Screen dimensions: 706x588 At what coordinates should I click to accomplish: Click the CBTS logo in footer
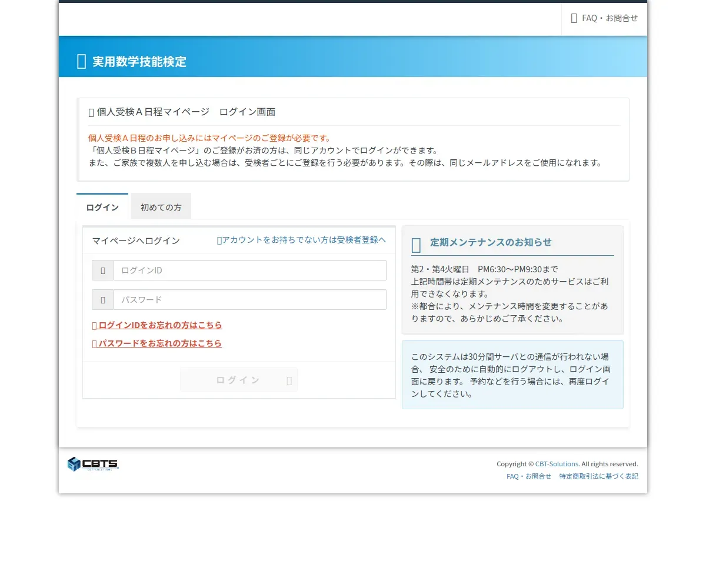pos(93,464)
